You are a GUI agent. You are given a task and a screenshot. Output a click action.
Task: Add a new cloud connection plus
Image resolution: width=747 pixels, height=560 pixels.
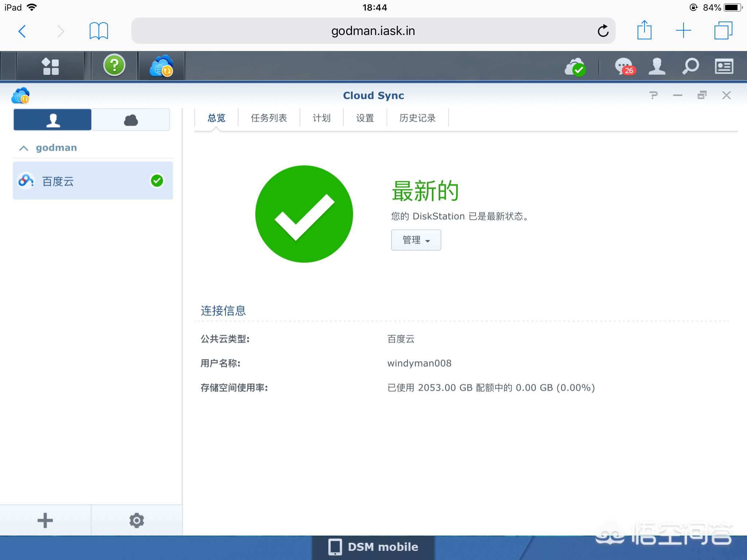(45, 520)
